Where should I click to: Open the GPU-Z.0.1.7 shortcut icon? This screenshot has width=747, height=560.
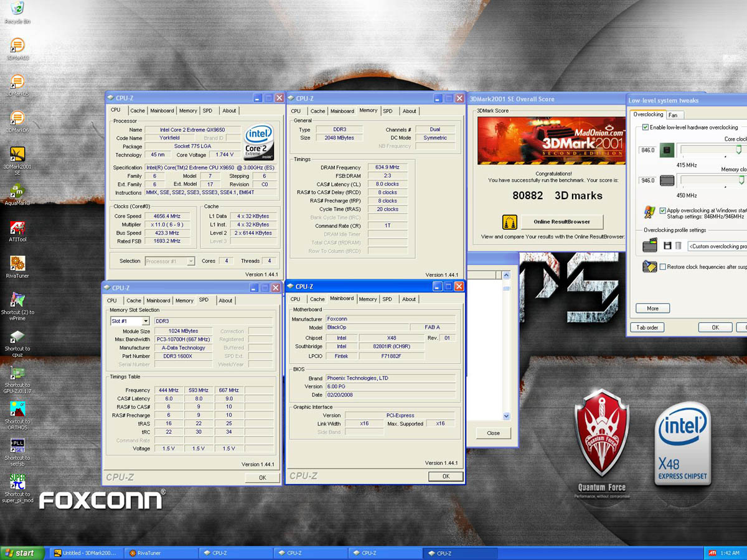click(17, 373)
